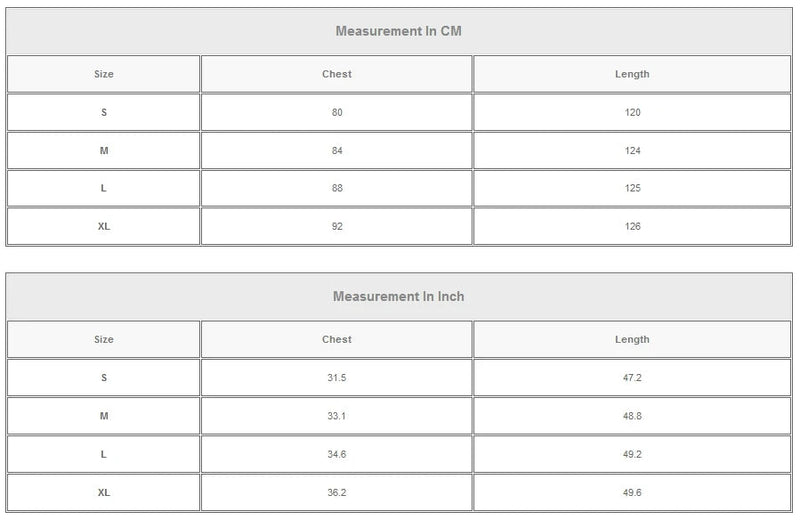Click the Measurement In Inch header

tap(398, 296)
